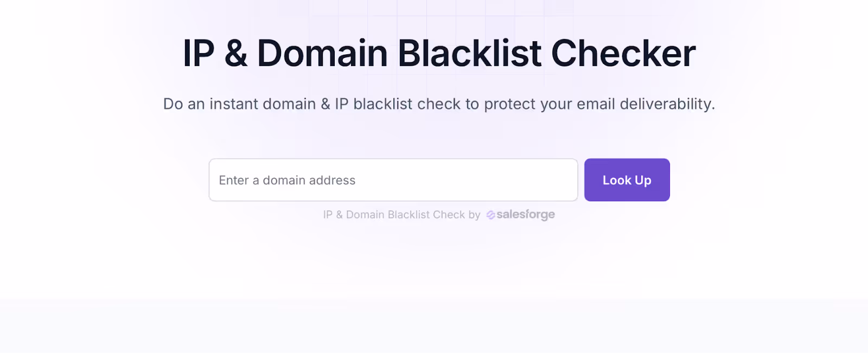Click the 'IP & Domain Blacklist Checker' heading
868x353 pixels.
438,53
